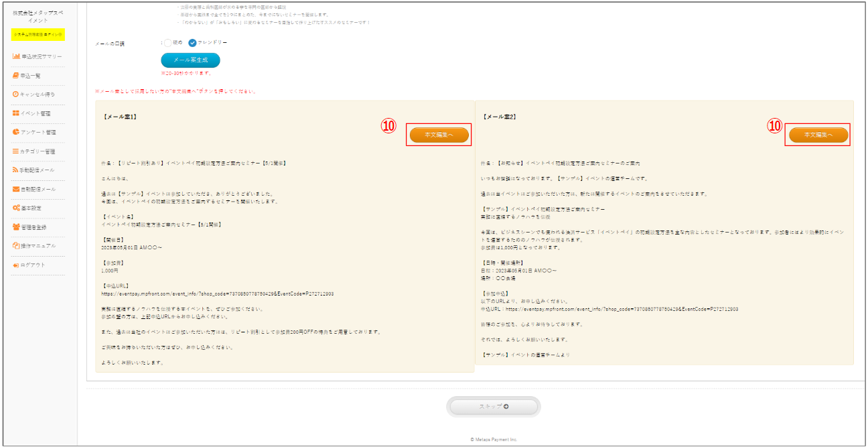
Task: Click the envelope icon for 自動配信メール
Action: coord(16,189)
